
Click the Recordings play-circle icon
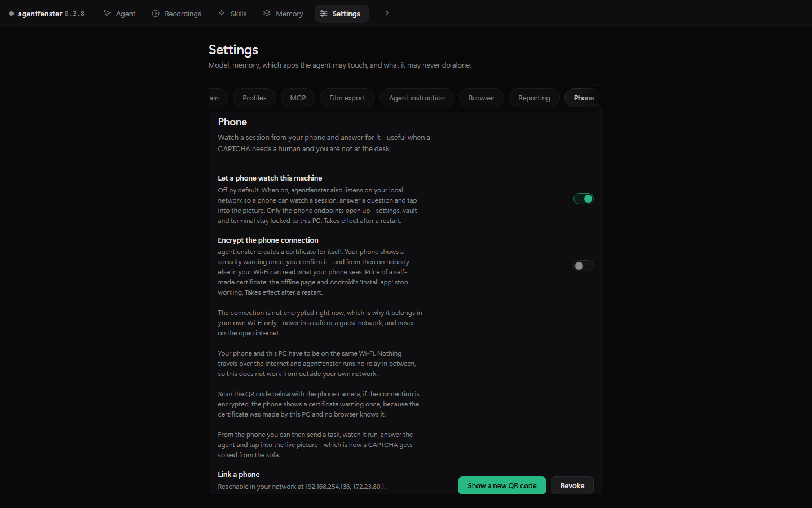tap(156, 14)
